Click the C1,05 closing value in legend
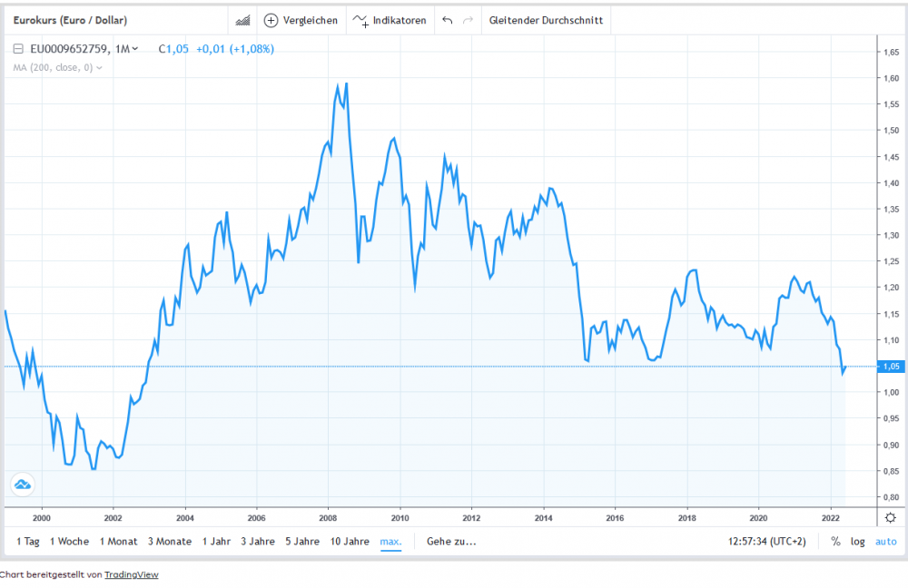Screen dimensions: 908x588 (x=173, y=49)
